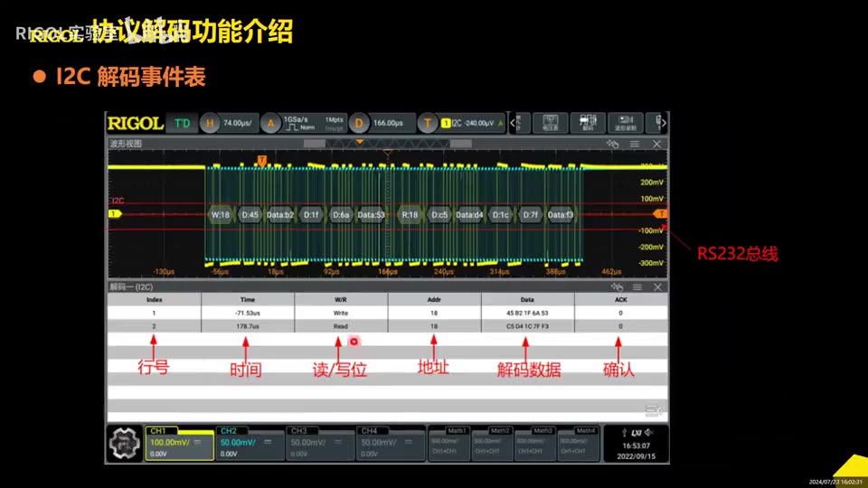Open partially visible shortcut before voltmeter icon
Viewport: 868px width, 488px height.
[523, 123]
